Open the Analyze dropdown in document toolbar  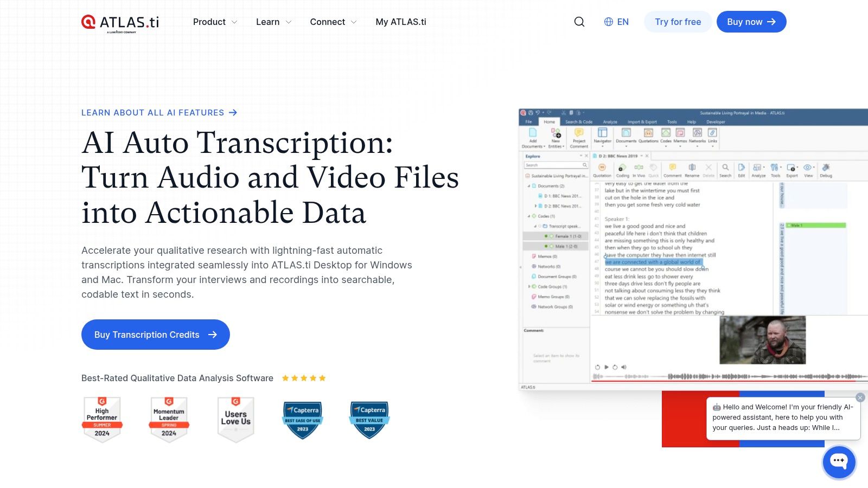click(758, 170)
